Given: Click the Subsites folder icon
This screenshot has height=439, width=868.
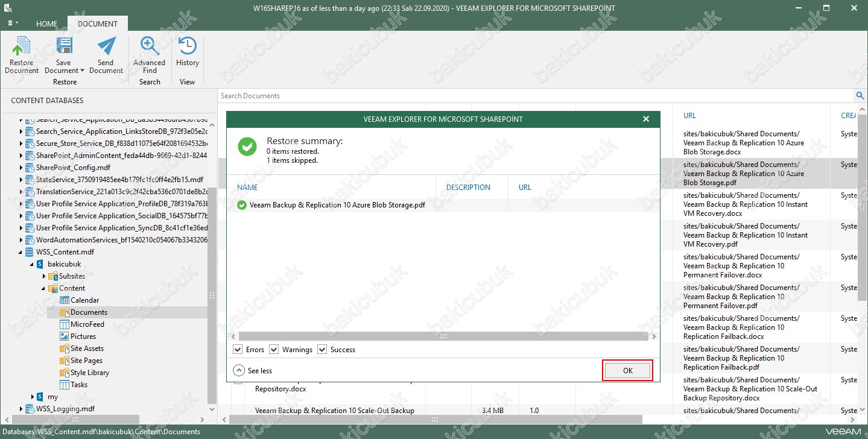Looking at the screenshot, I should click(x=53, y=276).
